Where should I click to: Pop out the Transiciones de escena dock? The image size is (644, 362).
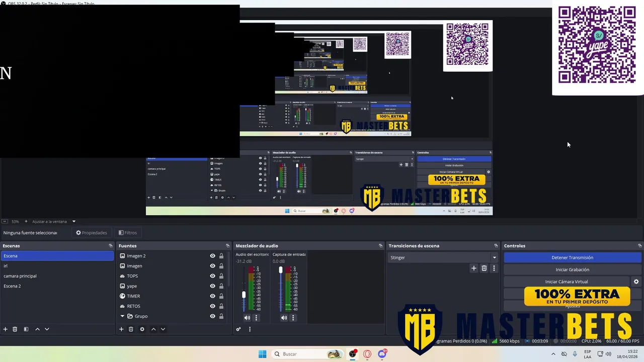pos(496,246)
